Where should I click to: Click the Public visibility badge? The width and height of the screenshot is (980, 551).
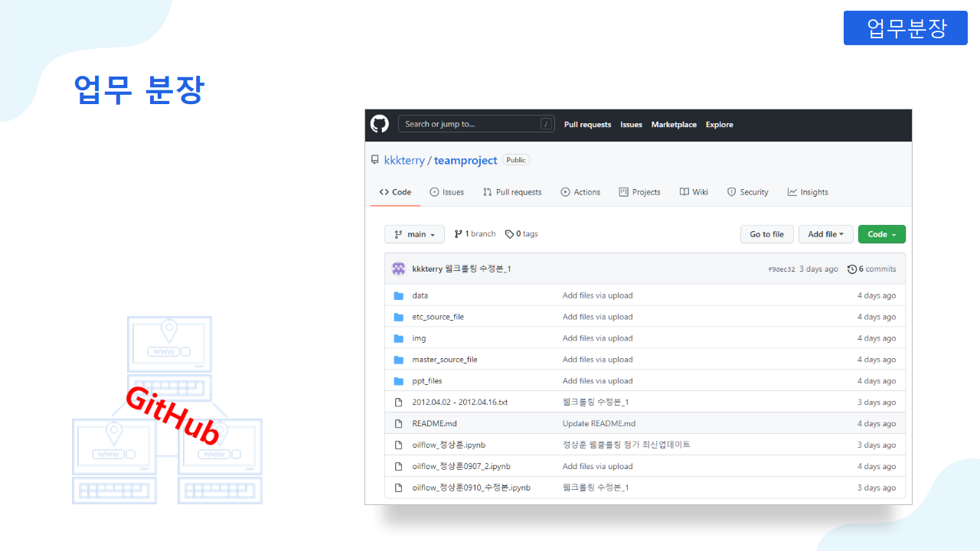click(x=516, y=160)
